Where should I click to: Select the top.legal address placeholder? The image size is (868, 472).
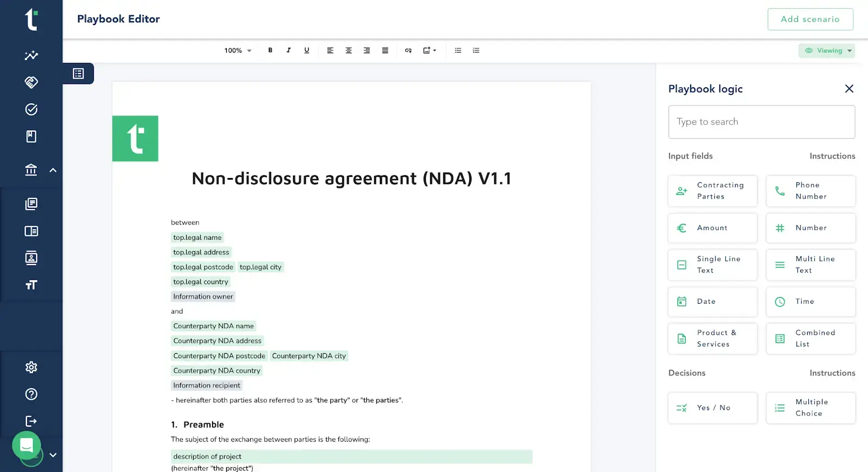point(201,252)
